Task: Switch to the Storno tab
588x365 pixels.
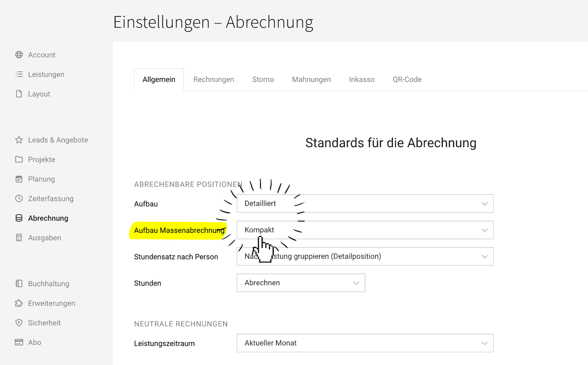Action: 263,79
